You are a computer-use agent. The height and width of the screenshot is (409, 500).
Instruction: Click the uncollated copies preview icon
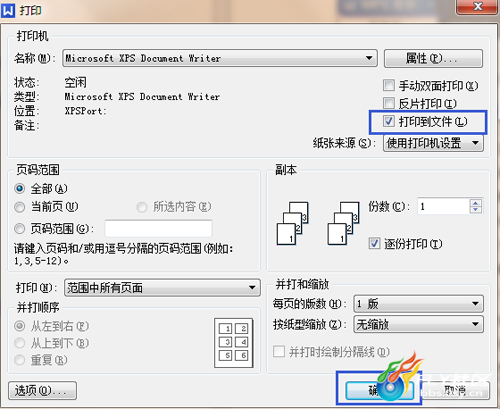[293, 223]
